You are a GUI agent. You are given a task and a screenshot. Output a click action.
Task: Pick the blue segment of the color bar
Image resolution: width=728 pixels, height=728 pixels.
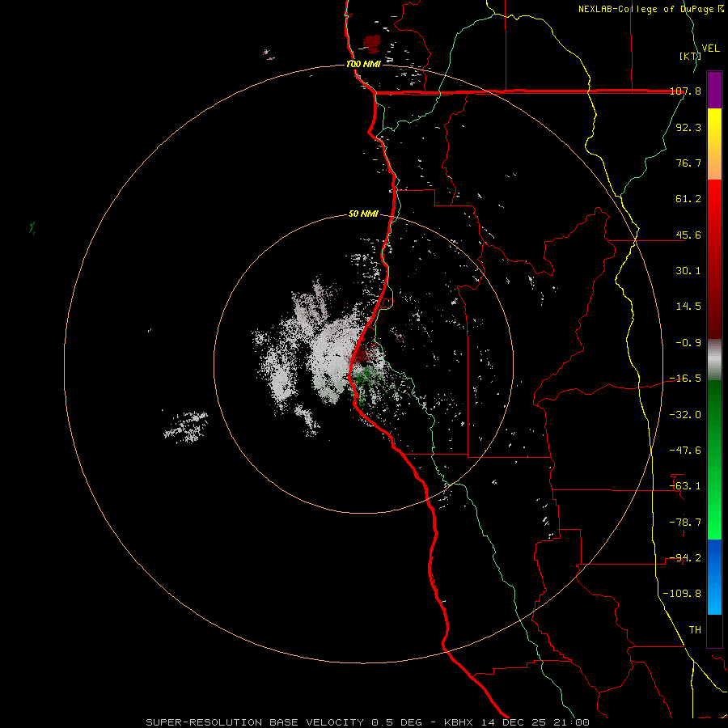point(714,577)
